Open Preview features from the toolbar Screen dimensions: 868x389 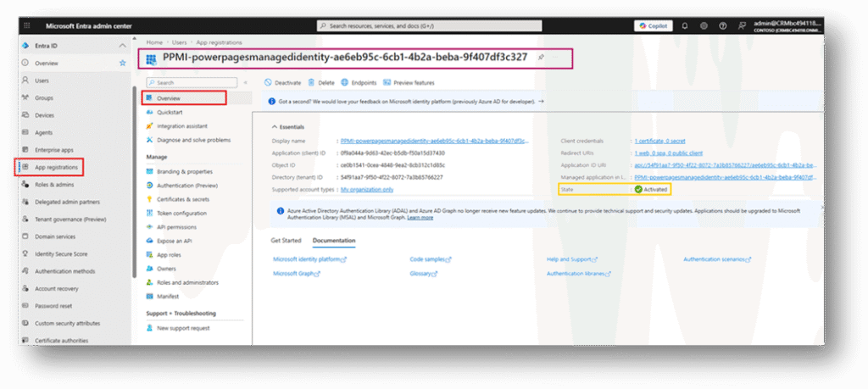(x=409, y=83)
